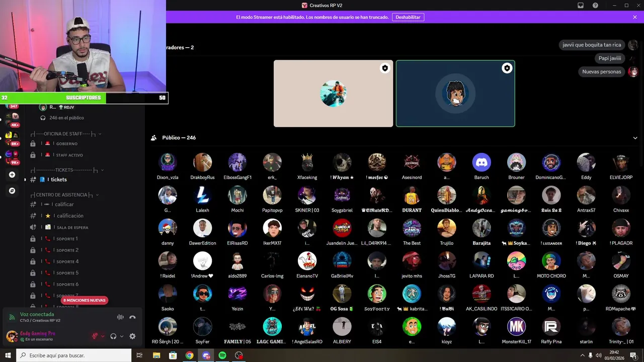Toggle noise suppression waveform icon
Image resolution: width=644 pixels, height=362 pixels.
tap(120, 317)
